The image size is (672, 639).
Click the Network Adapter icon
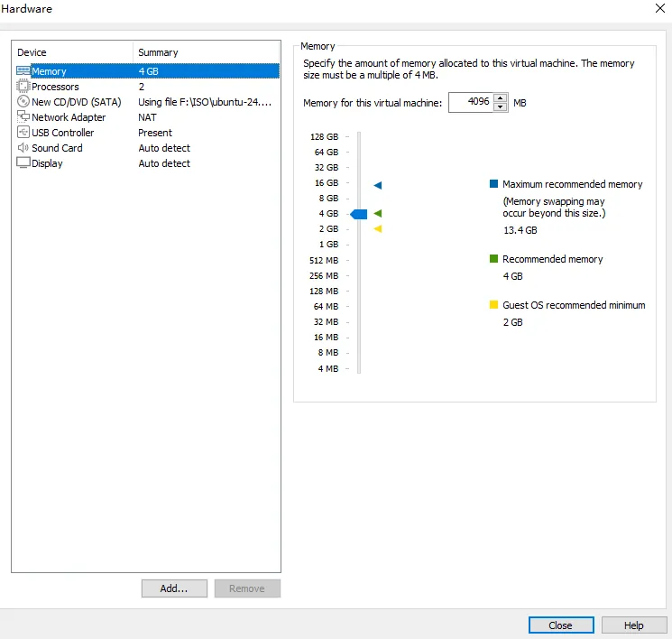[x=23, y=116]
